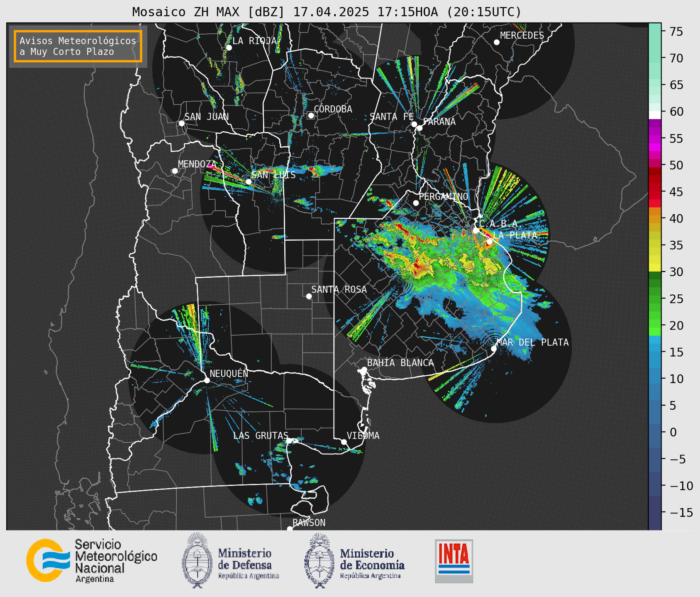Click the MAR DEL PLATA label text
Screen dimensions: 700x597
(532, 343)
